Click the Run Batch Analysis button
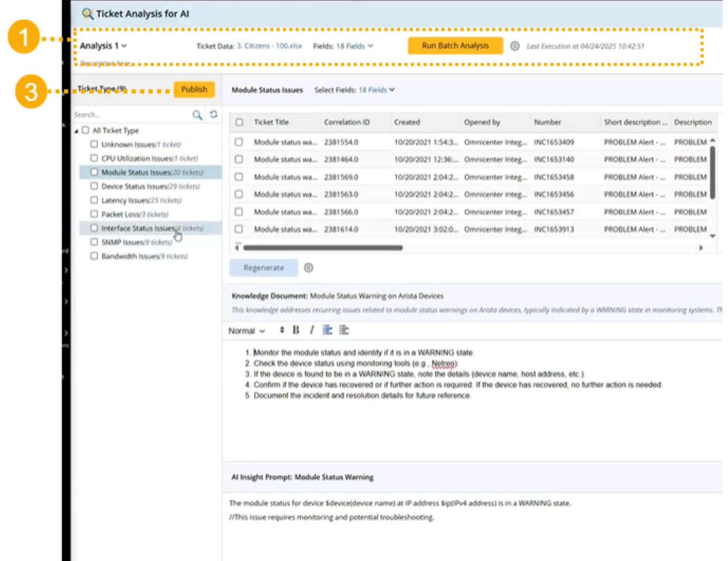728x561 pixels. (455, 46)
